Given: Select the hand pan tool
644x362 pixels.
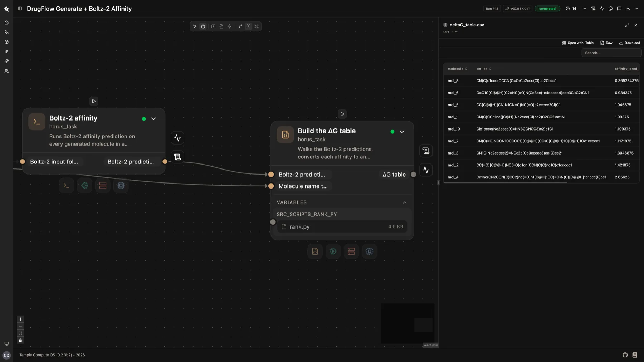Looking at the screenshot, I should tap(203, 26).
